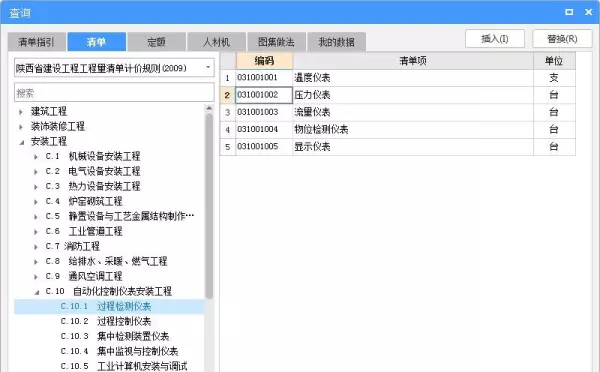Select code cell 031001001
The image size is (600, 372).
pos(264,78)
